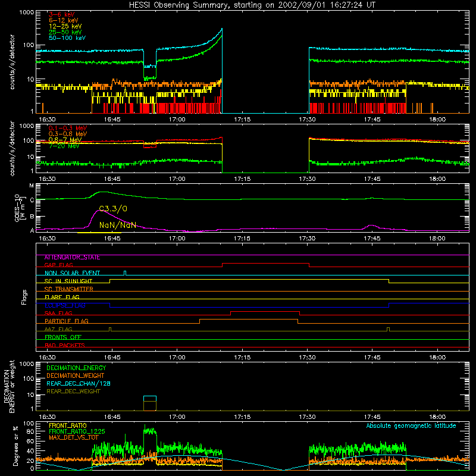Select the SC_TRANSMITTER flag label

69,289
